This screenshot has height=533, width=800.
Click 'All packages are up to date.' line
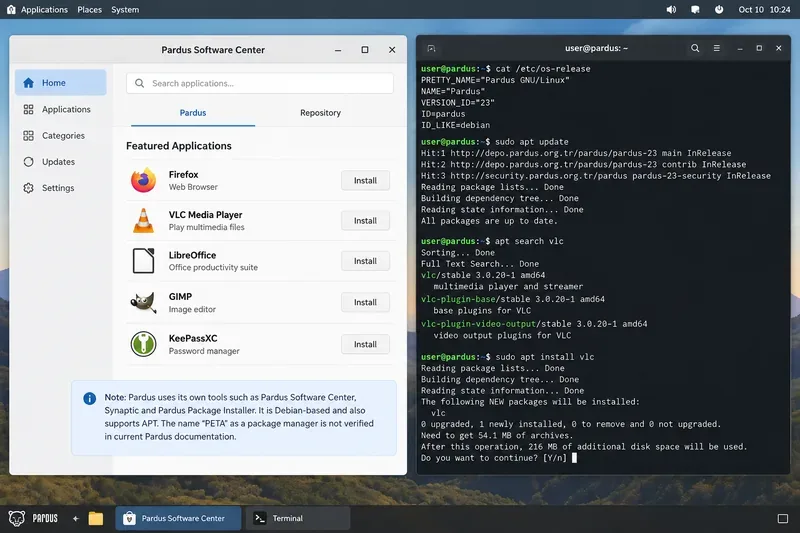click(489, 221)
